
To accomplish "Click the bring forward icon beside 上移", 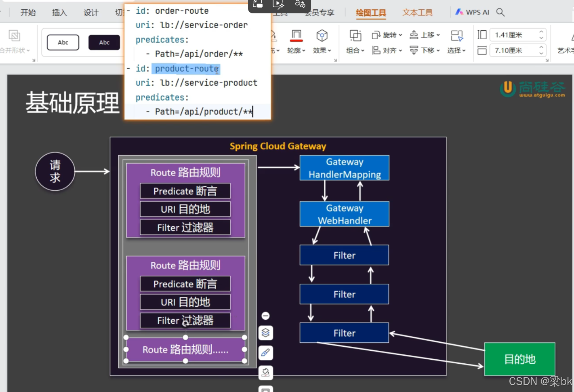I will 414,35.
